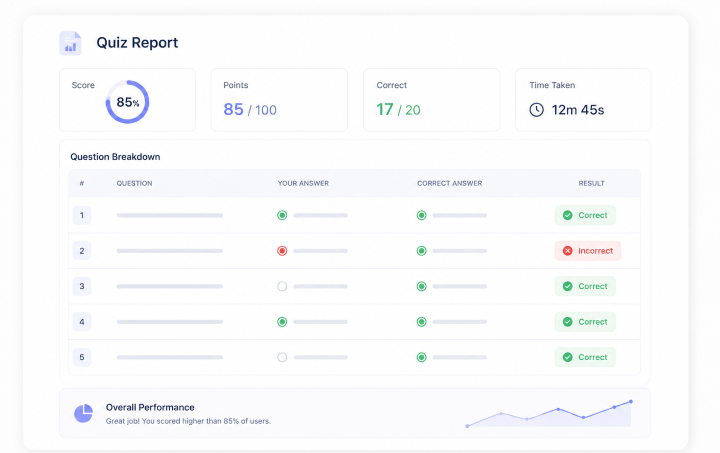Select row 1 green Your Answer radio
This screenshot has width=720, height=453.
282,215
